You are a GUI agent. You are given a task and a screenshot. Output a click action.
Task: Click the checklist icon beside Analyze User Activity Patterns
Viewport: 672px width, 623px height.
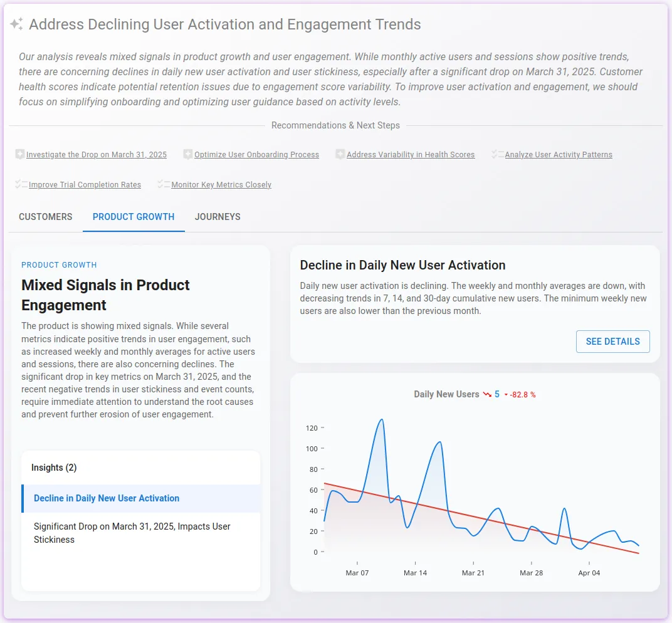pyautogui.click(x=498, y=154)
